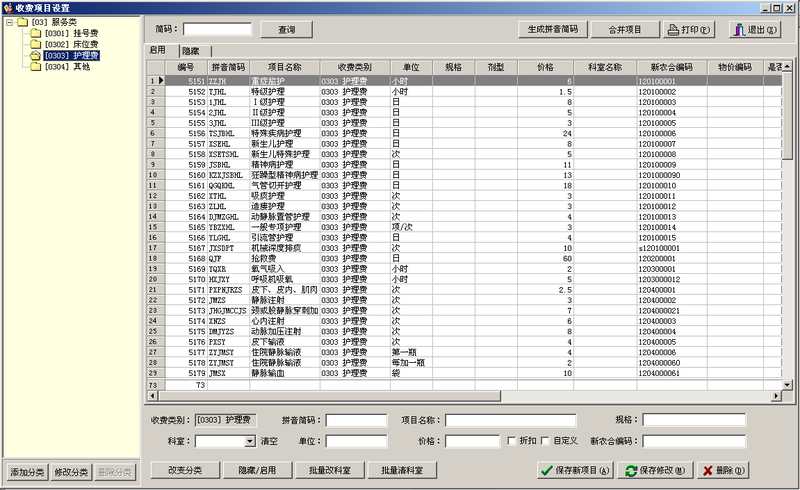Click the 批量清科室 button
The width and height of the screenshot is (800, 490).
403,470
